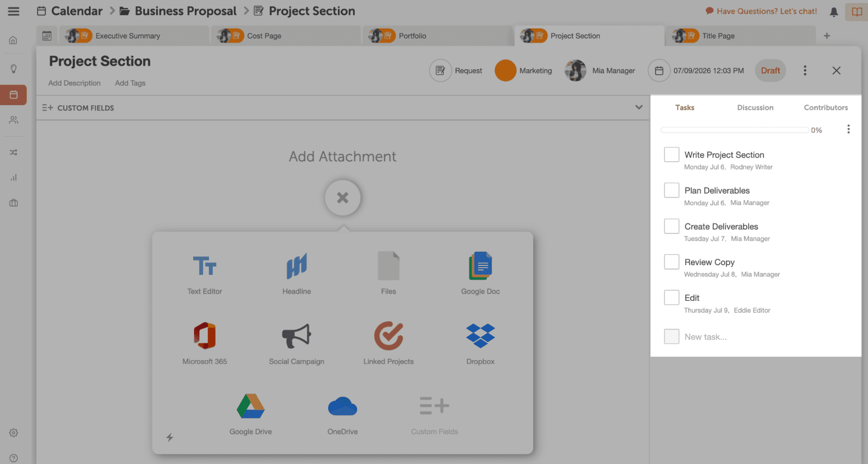Attach content from Google Drive
868x464 pixels.
coord(250,412)
